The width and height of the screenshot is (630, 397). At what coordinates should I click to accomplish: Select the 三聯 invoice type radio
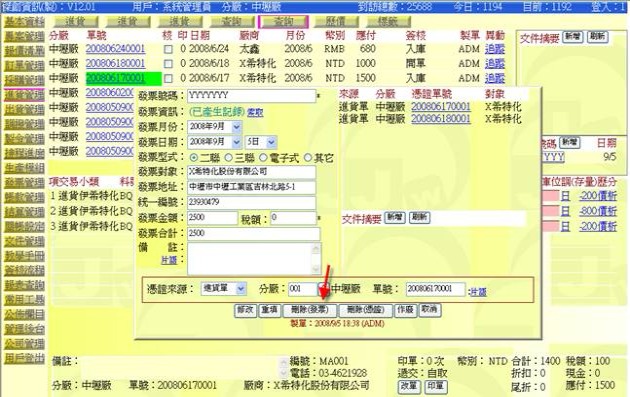pyautogui.click(x=229, y=158)
